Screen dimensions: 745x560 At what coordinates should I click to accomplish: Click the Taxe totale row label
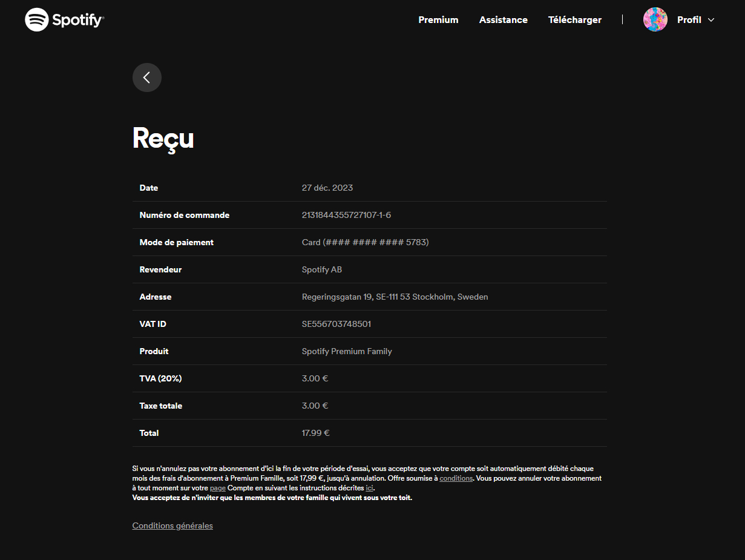[161, 406]
